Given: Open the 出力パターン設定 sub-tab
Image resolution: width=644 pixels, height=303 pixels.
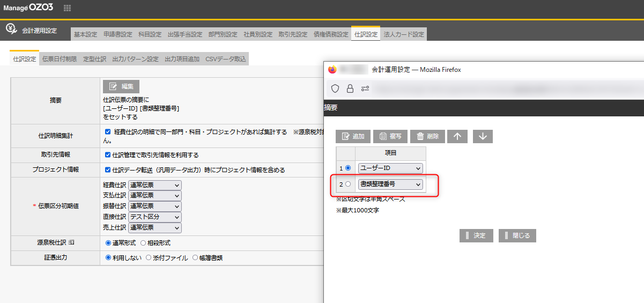Looking at the screenshot, I should click(x=135, y=59).
